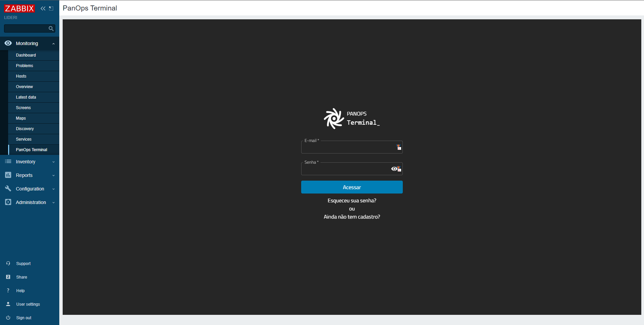This screenshot has height=325, width=644.
Task: Click the hide sidebar icon
Action: pyautogui.click(x=51, y=8)
